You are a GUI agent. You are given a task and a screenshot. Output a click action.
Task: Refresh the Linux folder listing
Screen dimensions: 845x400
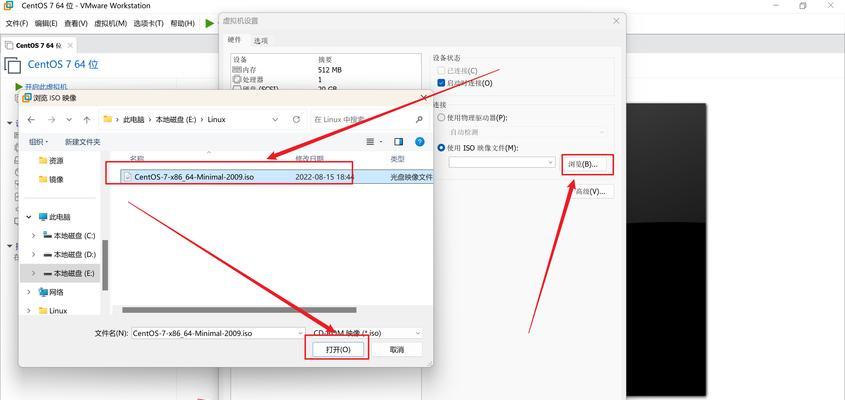(x=296, y=120)
